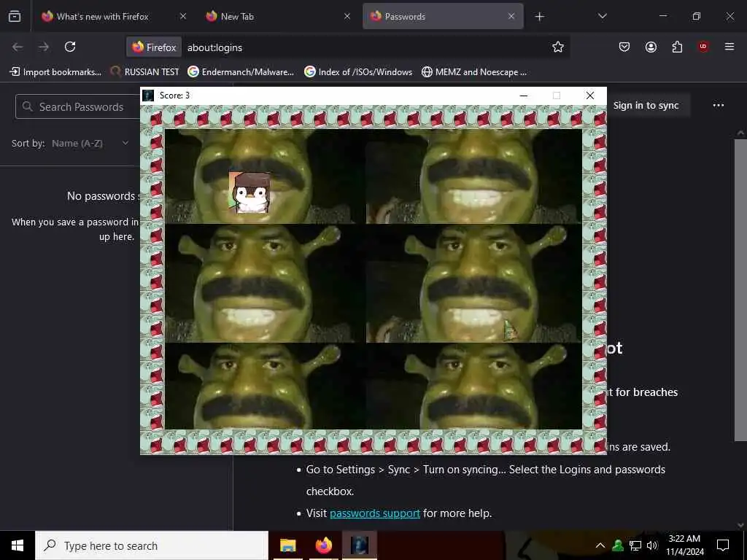
Task: Open a new tab with plus button
Action: [539, 17]
